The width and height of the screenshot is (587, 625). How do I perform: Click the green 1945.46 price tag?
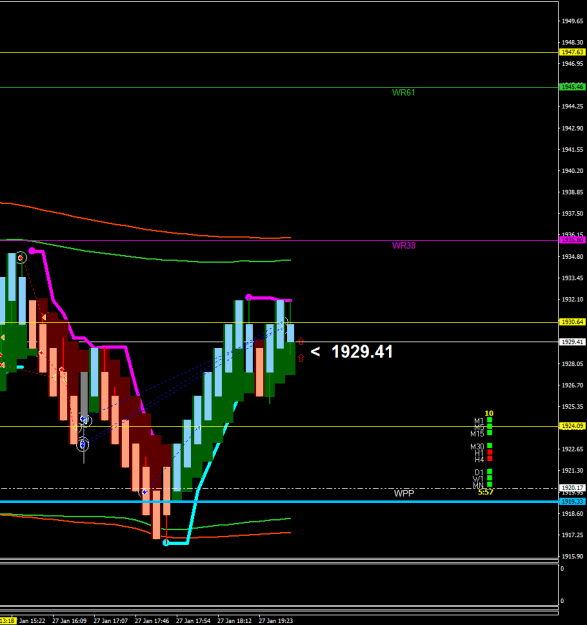(572, 87)
